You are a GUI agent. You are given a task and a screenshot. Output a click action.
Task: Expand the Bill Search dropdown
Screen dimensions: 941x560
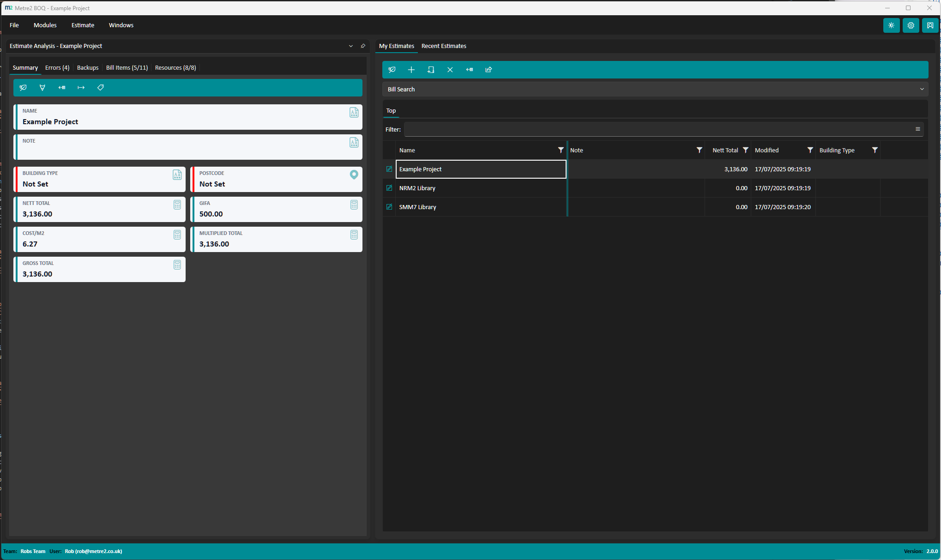click(922, 89)
